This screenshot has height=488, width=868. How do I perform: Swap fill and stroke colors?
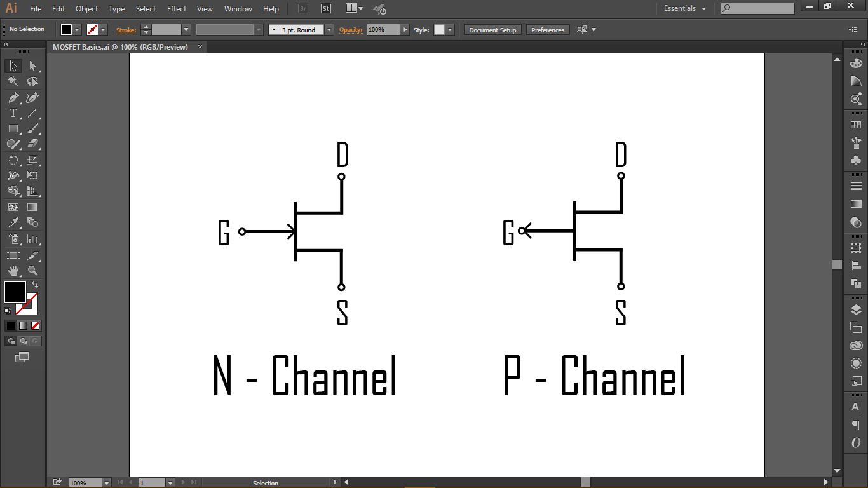[36, 285]
